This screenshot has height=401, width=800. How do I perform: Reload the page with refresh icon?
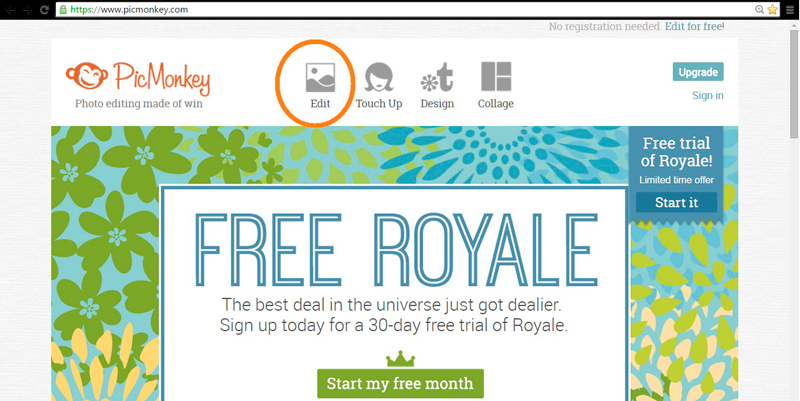coord(44,9)
